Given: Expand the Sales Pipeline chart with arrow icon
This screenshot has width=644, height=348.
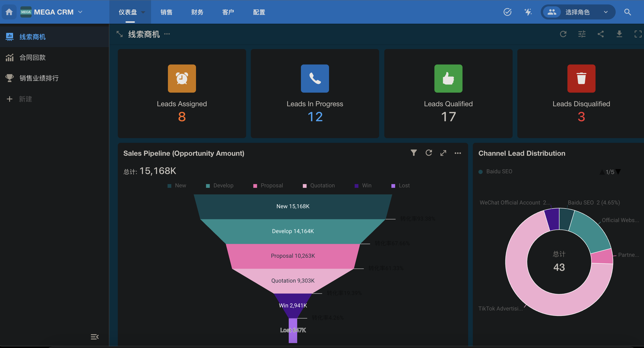Looking at the screenshot, I should coord(443,153).
